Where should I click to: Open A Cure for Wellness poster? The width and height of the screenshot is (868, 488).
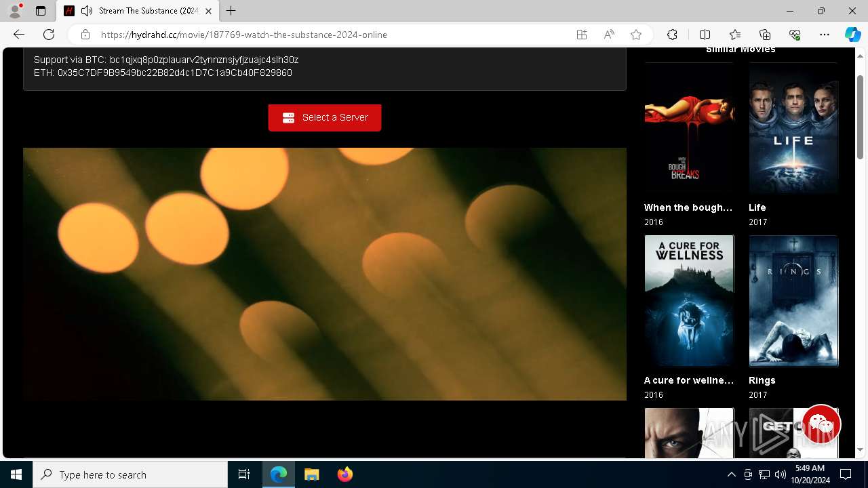point(689,301)
